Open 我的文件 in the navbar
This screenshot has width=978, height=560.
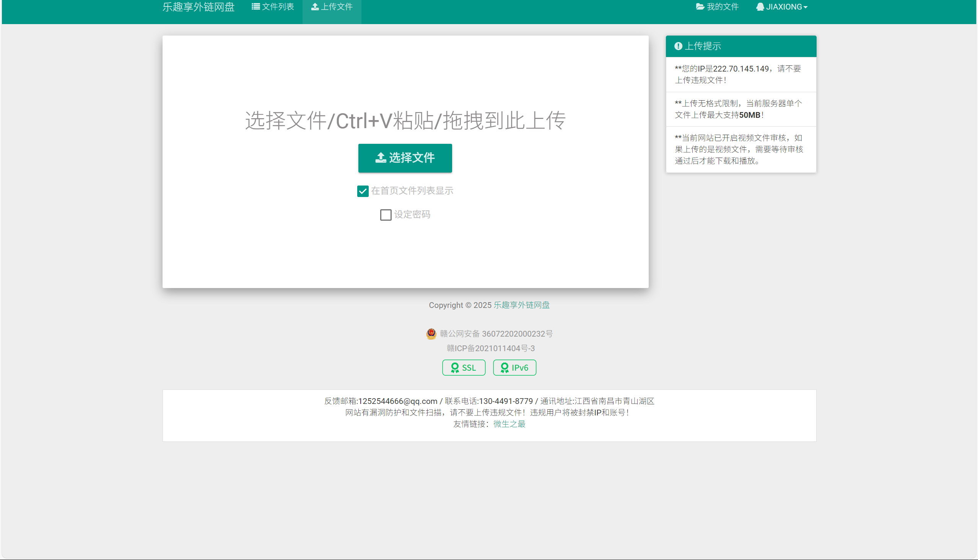pos(722,7)
